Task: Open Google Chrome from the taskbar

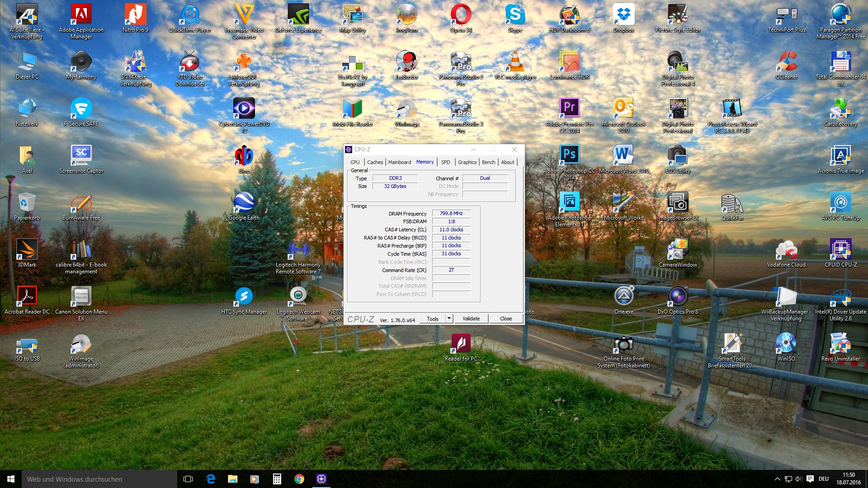Action: pyautogui.click(x=299, y=479)
